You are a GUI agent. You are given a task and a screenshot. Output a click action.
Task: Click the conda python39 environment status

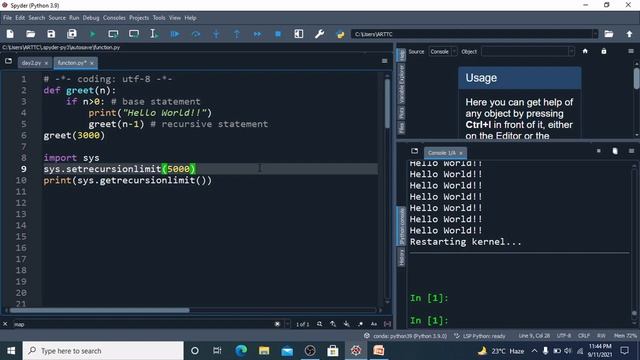click(406, 336)
